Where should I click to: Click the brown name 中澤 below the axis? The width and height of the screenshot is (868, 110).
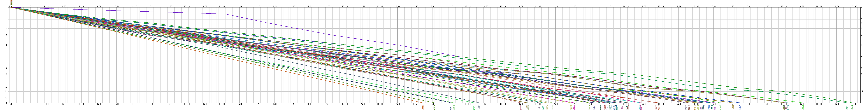689,107
